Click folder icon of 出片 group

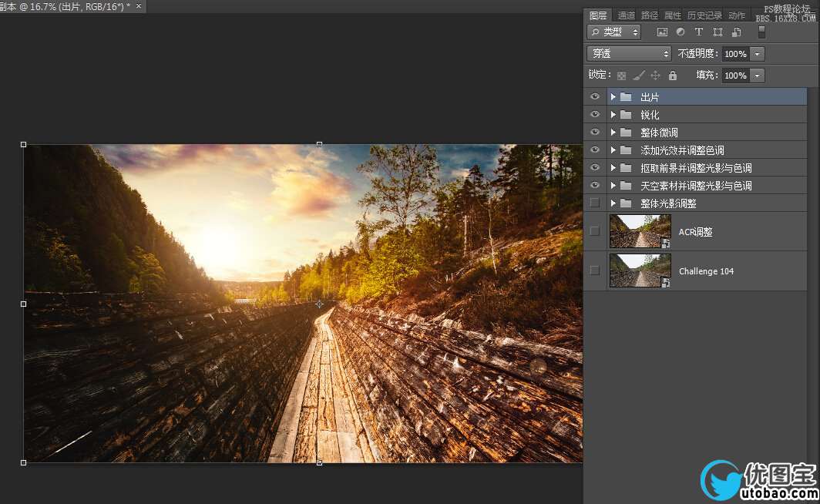pyautogui.click(x=626, y=97)
